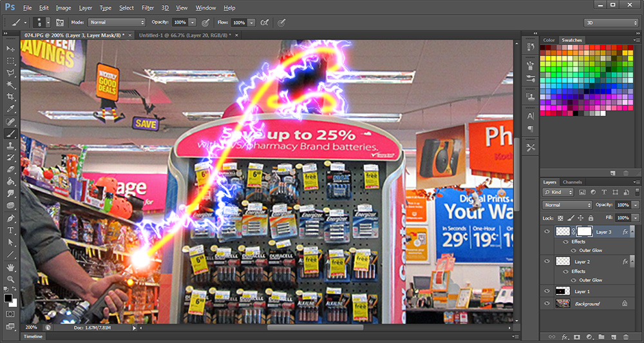The width and height of the screenshot is (644, 343).
Task: Hide Layer 2 with eye icon
Action: click(x=547, y=261)
